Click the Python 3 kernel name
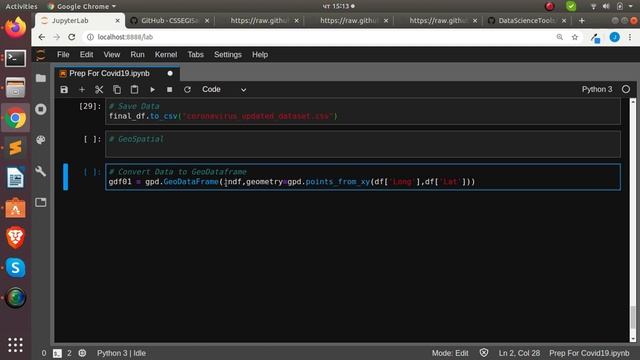 click(597, 89)
